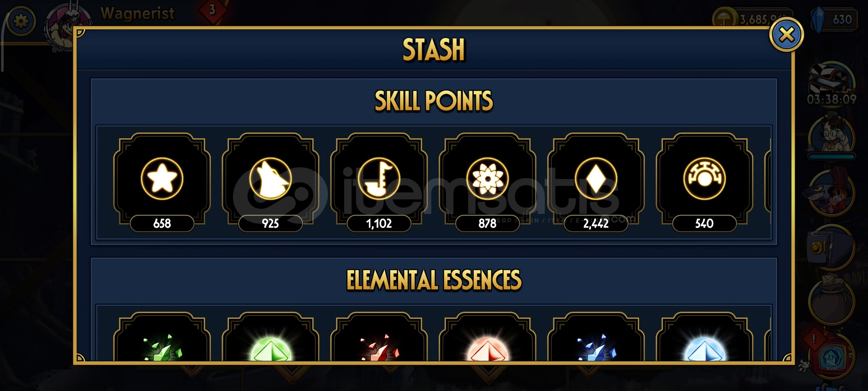
Task: Select the star skill point icon
Action: tap(162, 178)
